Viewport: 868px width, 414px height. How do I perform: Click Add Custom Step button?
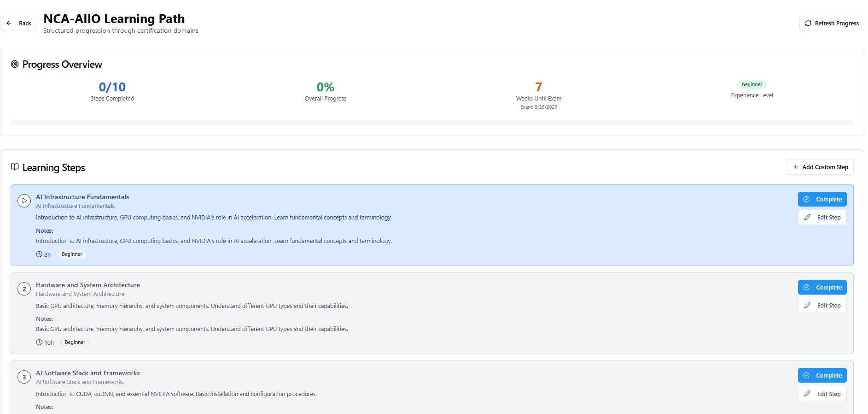point(820,167)
